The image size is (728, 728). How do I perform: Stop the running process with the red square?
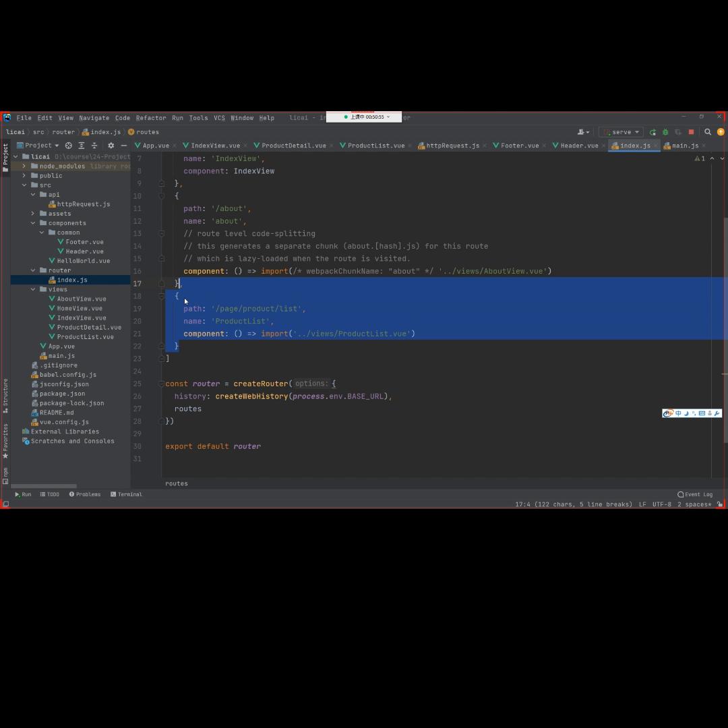[x=691, y=132]
